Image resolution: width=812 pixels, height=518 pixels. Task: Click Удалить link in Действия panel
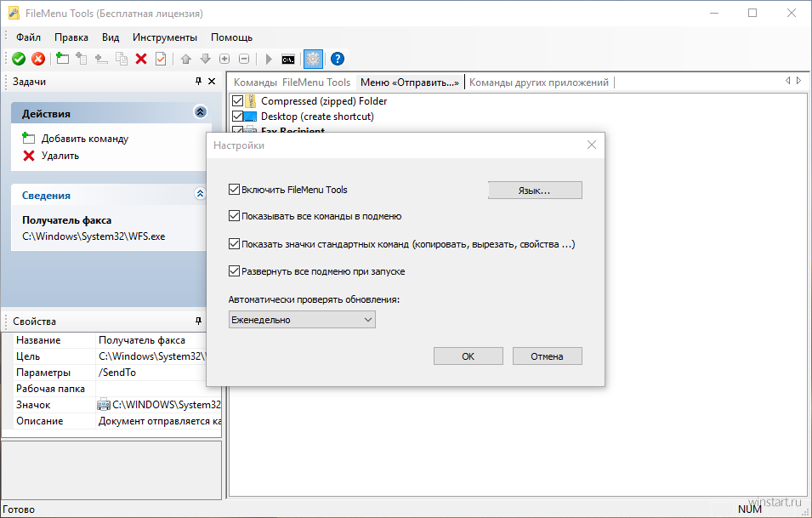click(60, 156)
